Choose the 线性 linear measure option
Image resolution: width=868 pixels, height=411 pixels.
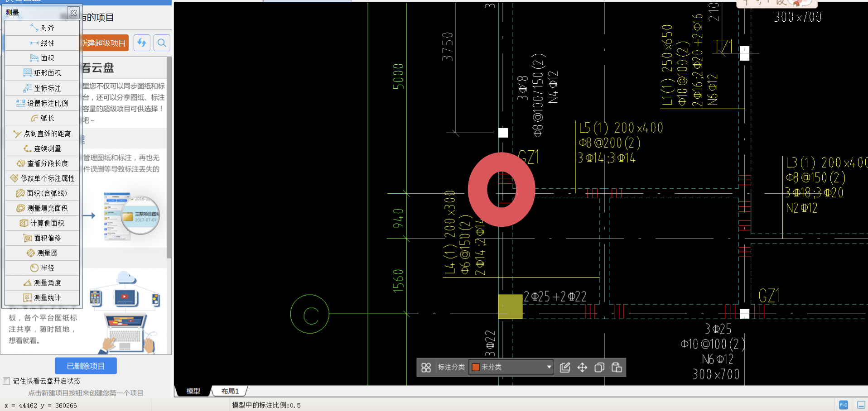[x=42, y=43]
